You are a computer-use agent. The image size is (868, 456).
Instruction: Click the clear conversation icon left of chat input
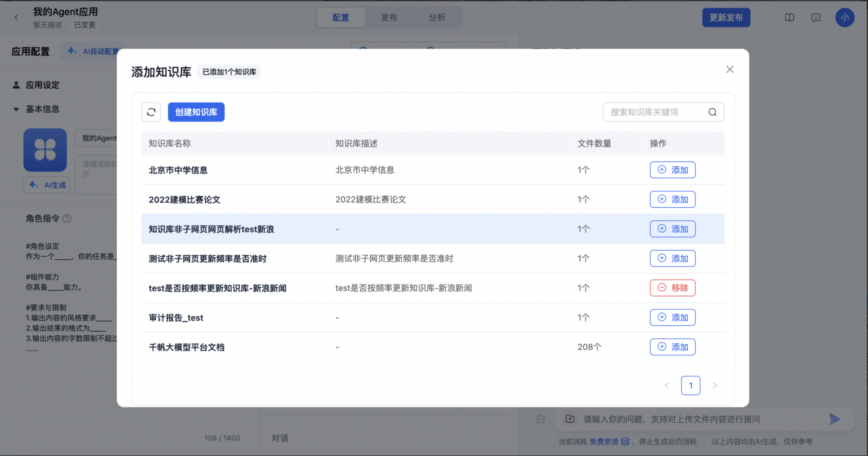(x=541, y=419)
